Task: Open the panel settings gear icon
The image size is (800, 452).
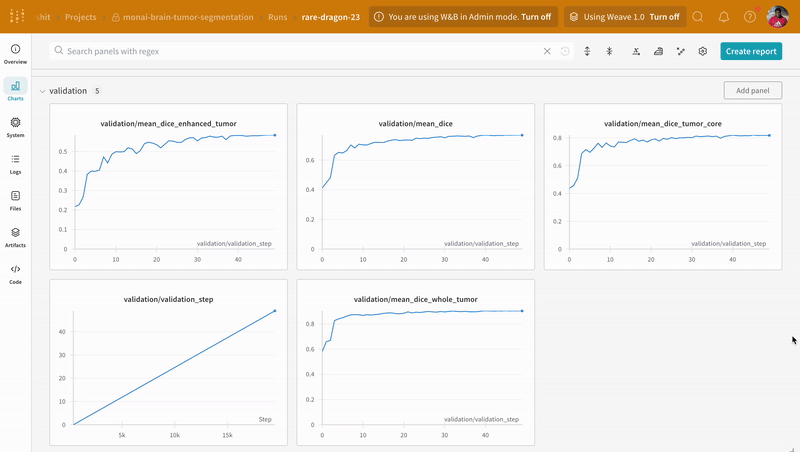Action: click(x=703, y=51)
